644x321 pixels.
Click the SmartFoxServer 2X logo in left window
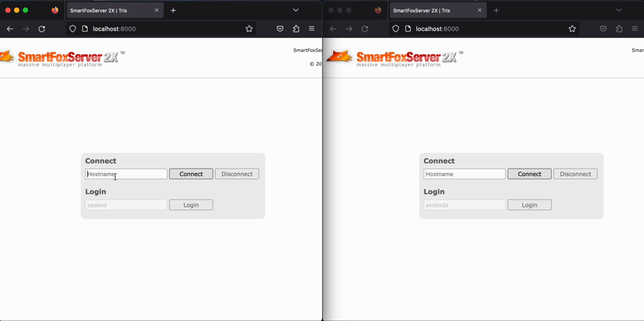coord(62,58)
